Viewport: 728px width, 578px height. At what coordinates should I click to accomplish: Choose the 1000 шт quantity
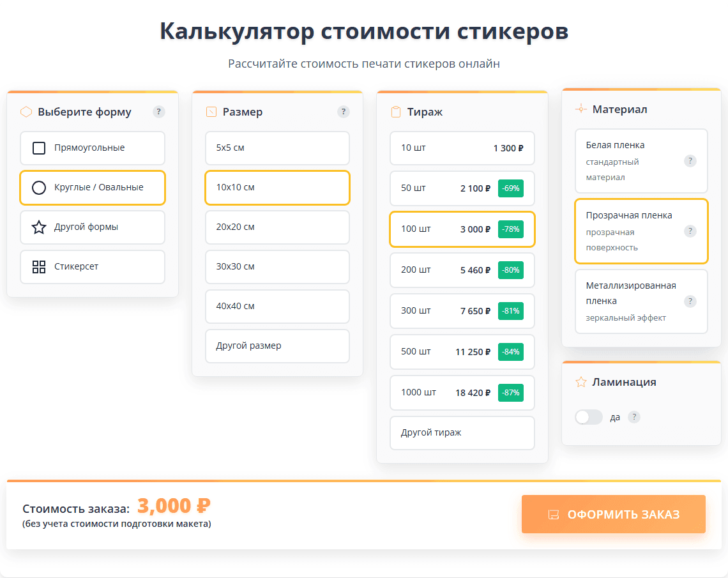click(x=462, y=392)
